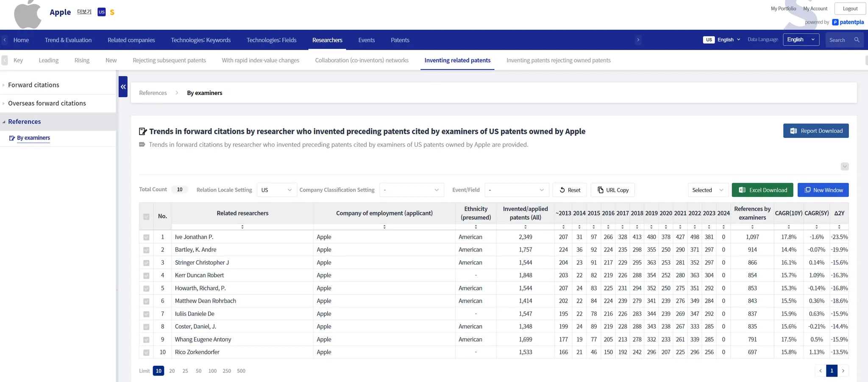
Task: Click the Report Download button
Action: point(816,131)
